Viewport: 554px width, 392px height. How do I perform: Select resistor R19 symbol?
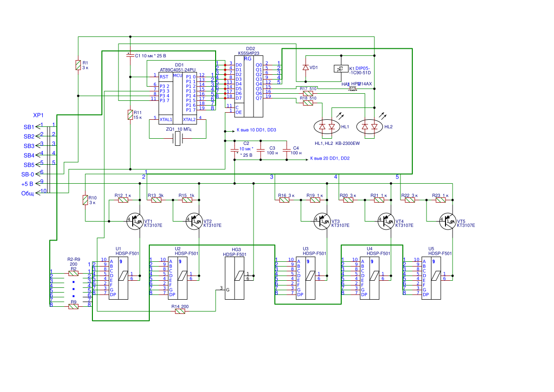315,200
